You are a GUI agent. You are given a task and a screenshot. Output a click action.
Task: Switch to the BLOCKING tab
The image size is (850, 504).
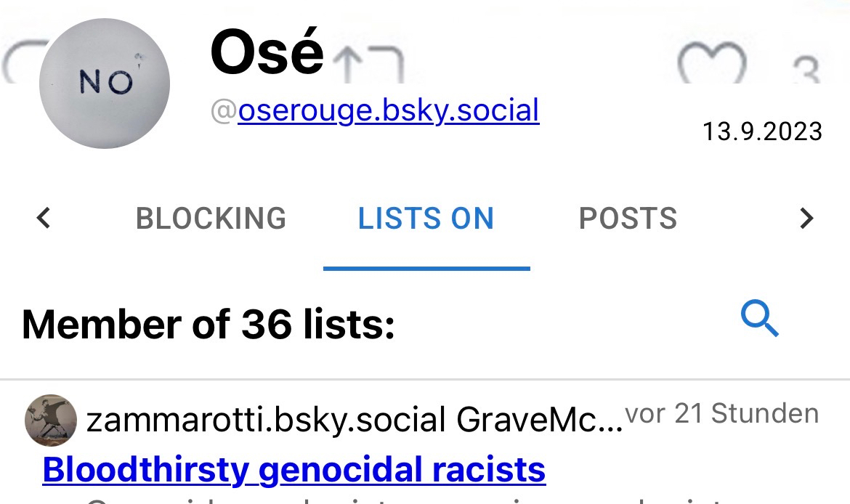click(x=211, y=219)
